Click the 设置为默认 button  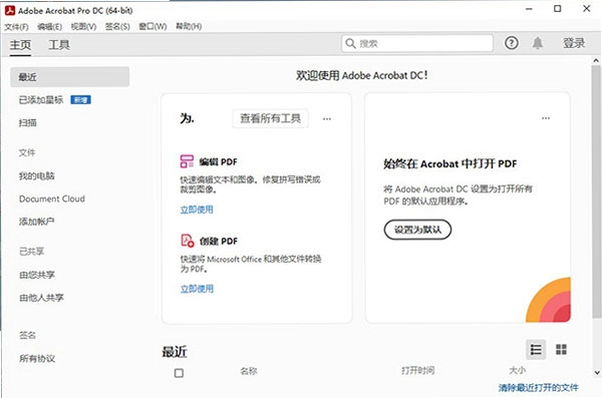point(417,230)
